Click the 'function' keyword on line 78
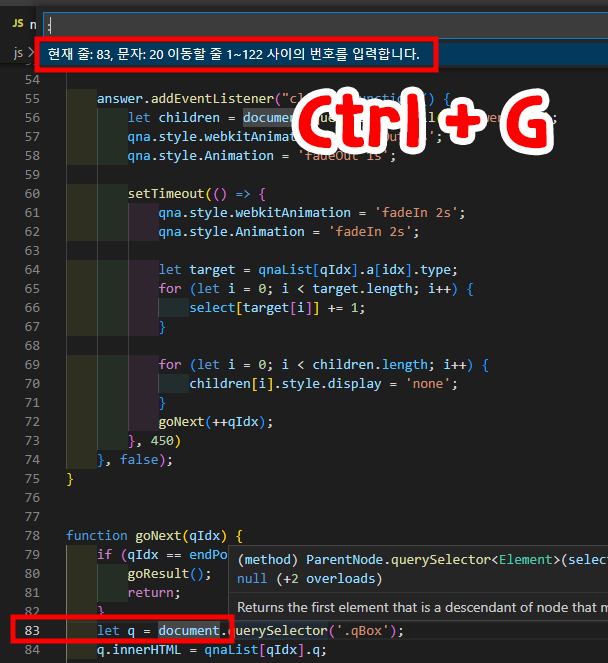Image resolution: width=608 pixels, height=663 pixels. point(97,536)
